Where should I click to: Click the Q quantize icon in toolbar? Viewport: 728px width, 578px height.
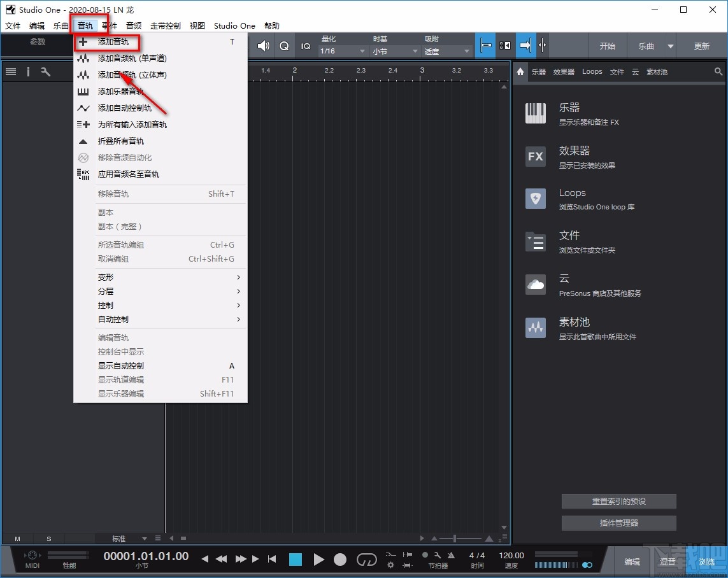pyautogui.click(x=284, y=46)
